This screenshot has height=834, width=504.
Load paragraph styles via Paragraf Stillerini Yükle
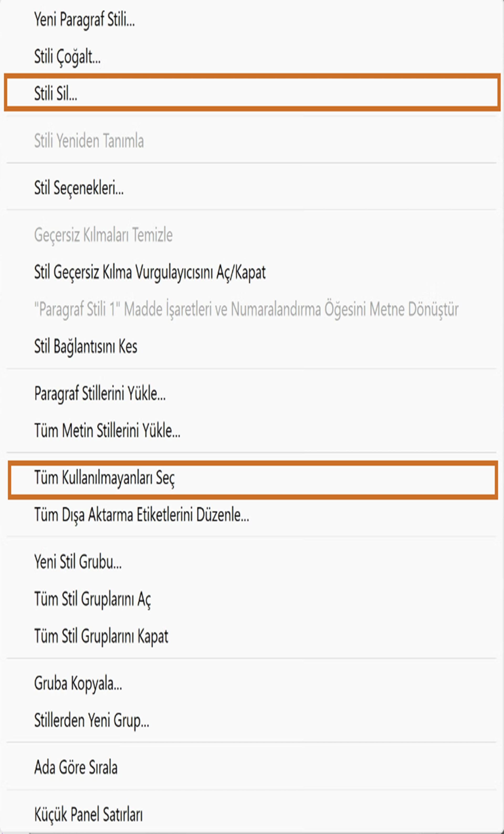pos(100,394)
